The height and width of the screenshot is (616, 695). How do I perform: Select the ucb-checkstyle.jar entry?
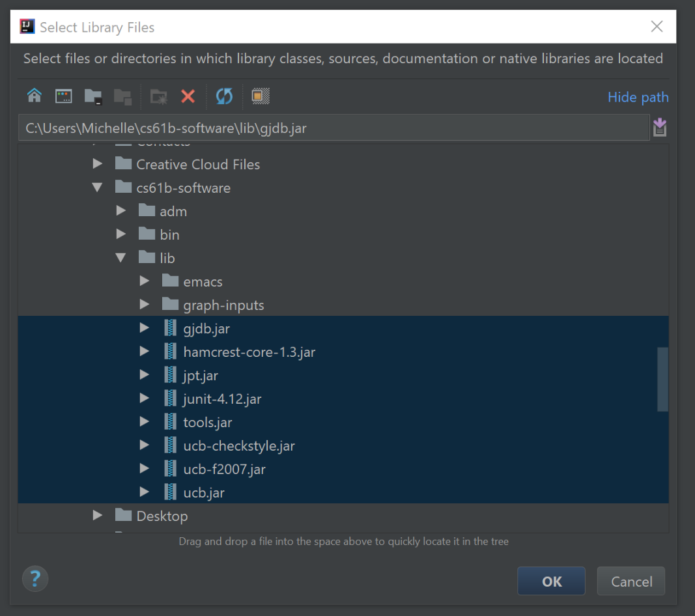pos(238,446)
